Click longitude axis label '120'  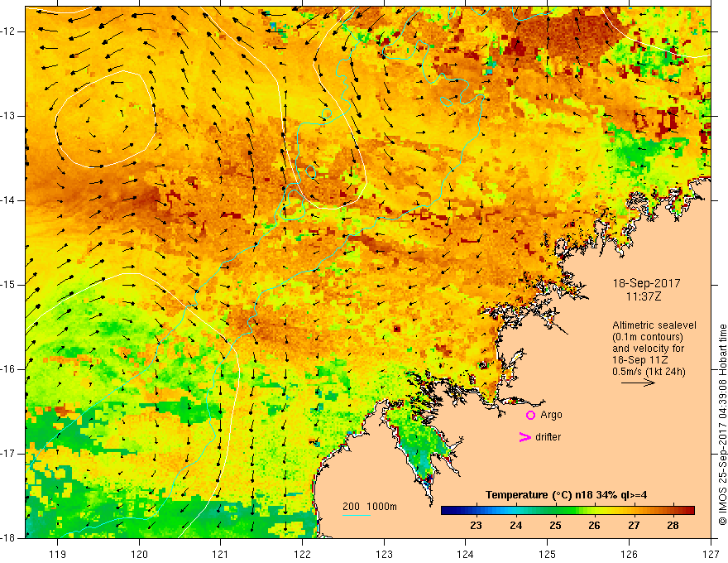click(139, 554)
